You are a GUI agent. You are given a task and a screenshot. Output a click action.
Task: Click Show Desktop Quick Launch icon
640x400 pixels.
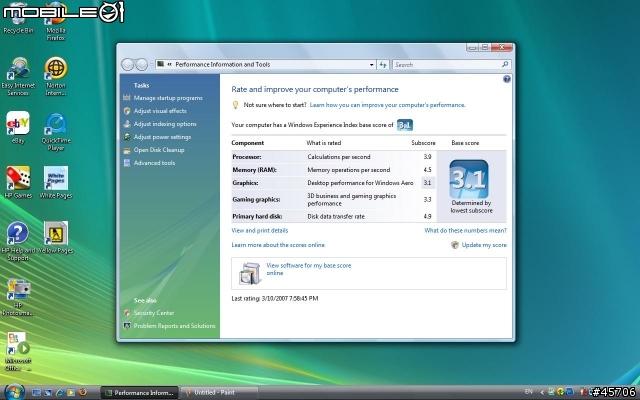(36, 393)
